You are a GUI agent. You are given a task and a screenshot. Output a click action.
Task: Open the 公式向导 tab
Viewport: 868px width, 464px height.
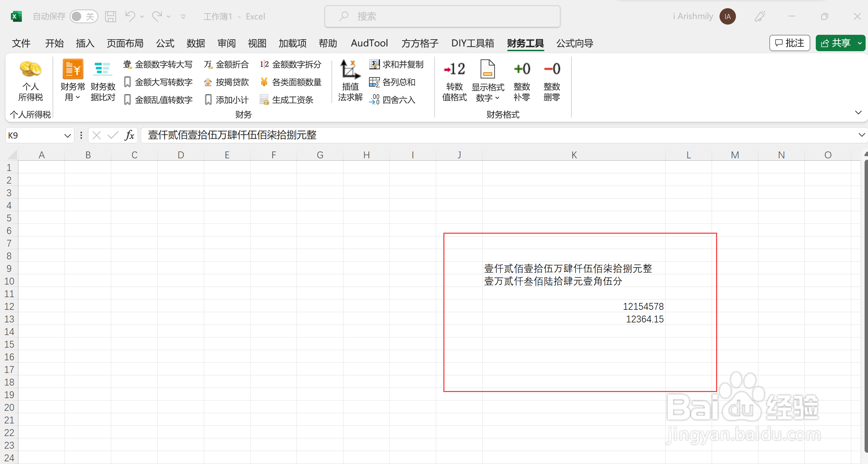coord(574,43)
